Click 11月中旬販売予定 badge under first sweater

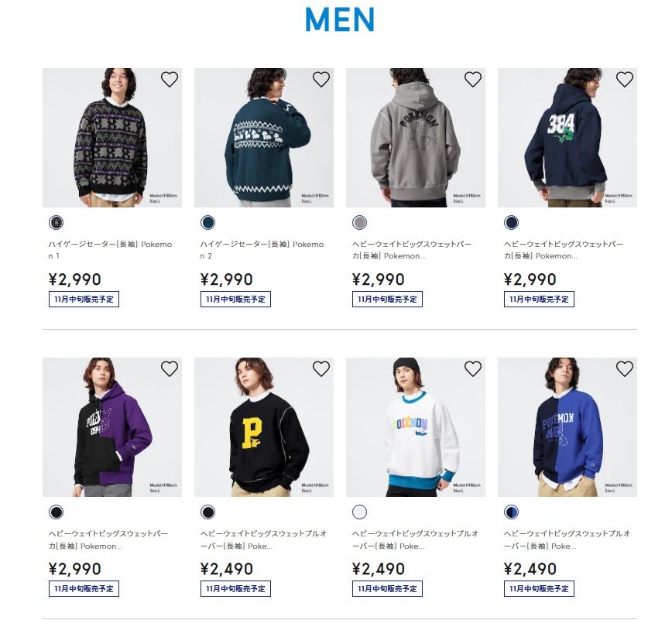84,299
